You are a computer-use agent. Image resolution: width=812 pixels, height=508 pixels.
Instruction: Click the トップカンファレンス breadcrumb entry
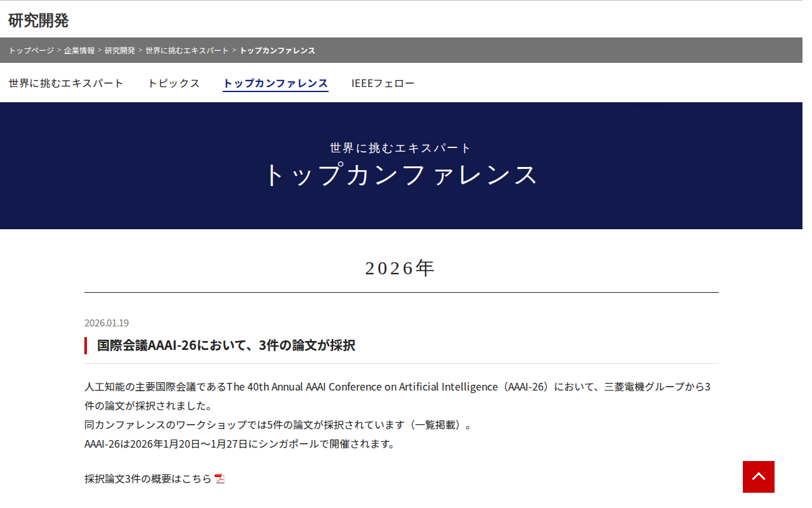(278, 50)
